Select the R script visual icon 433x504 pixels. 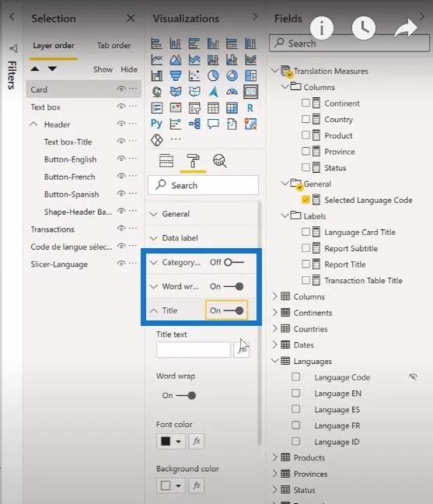(x=250, y=108)
